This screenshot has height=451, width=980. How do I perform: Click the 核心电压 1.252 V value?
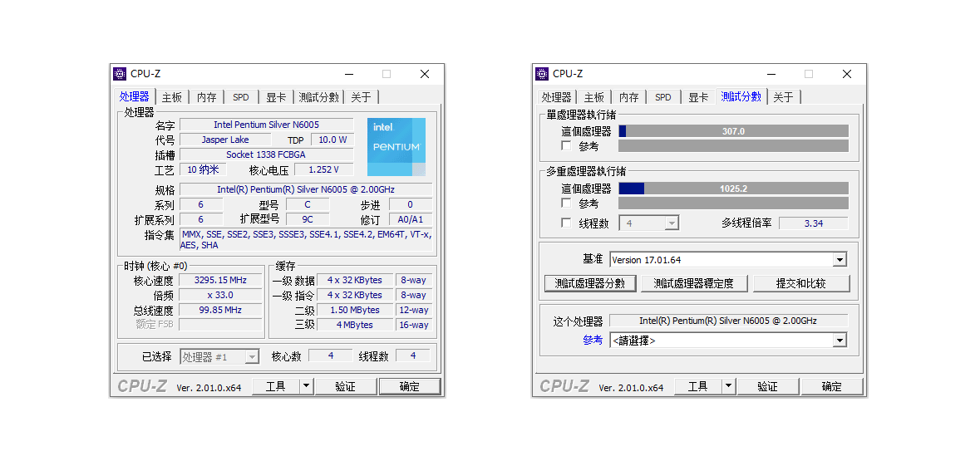coord(323,169)
